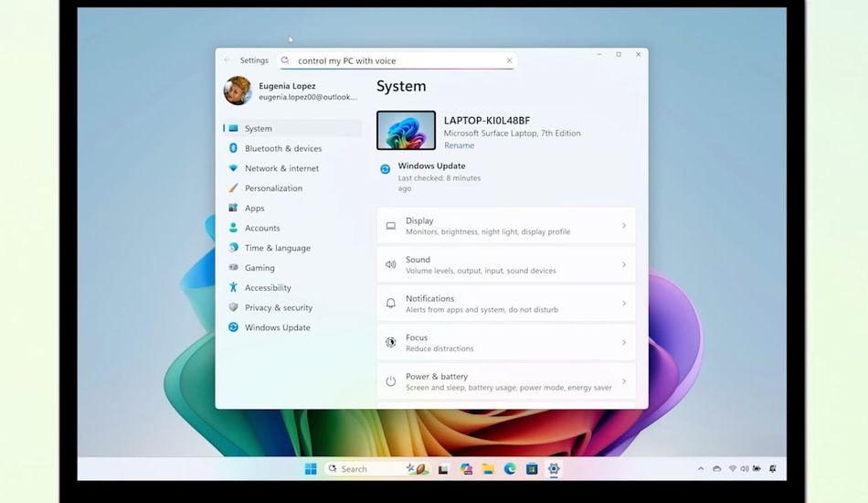Show hidden system tray icons

click(x=701, y=469)
